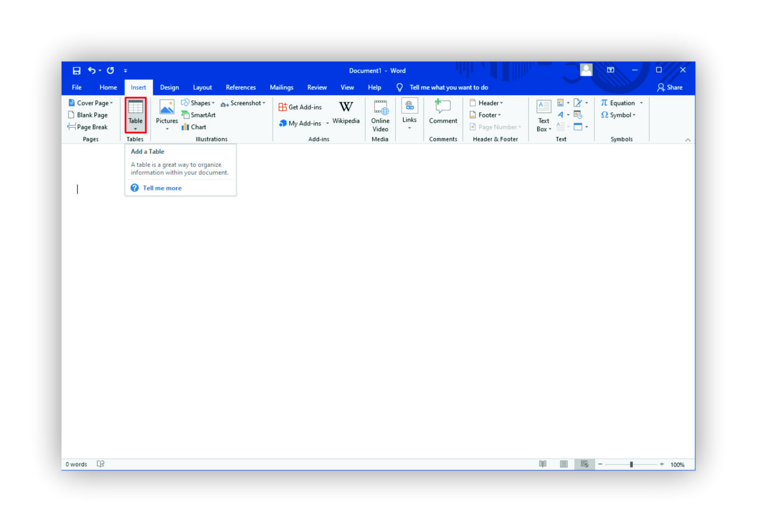Screen dimensions: 757x532
Task: Insert a new Comment
Action: (442, 113)
